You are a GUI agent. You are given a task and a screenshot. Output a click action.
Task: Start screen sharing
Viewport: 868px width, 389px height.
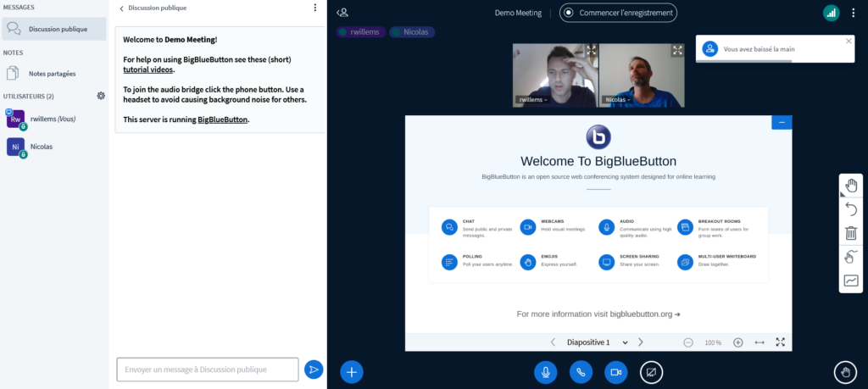pyautogui.click(x=651, y=372)
